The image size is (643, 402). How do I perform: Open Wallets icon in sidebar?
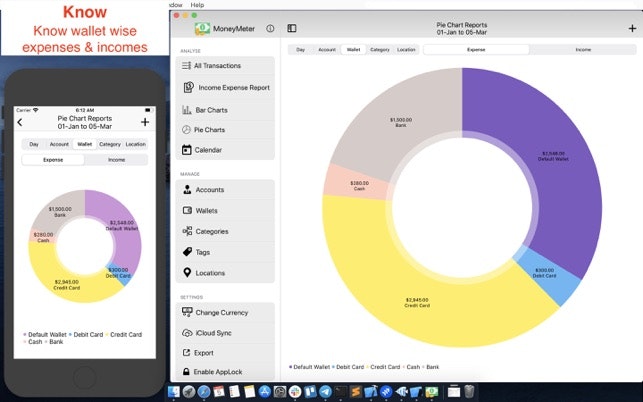(187, 210)
